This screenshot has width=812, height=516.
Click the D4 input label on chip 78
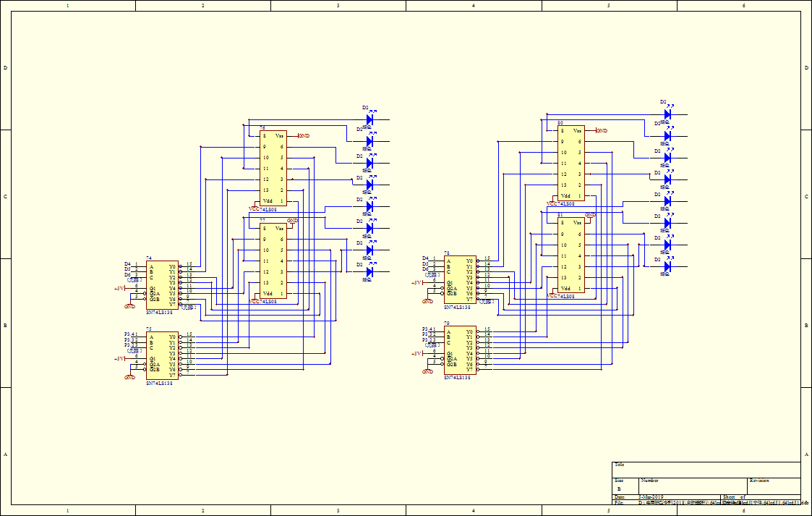click(x=425, y=258)
